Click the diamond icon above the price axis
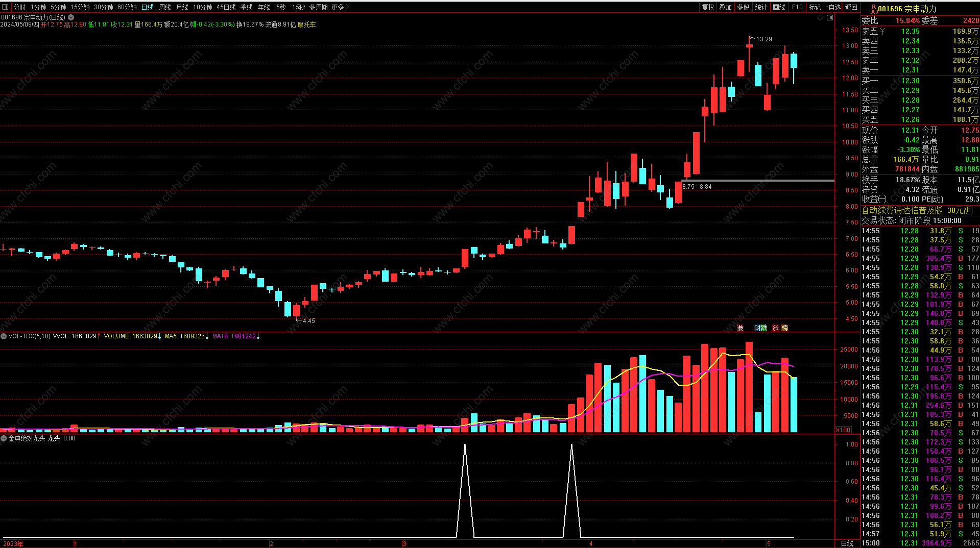 click(x=821, y=17)
